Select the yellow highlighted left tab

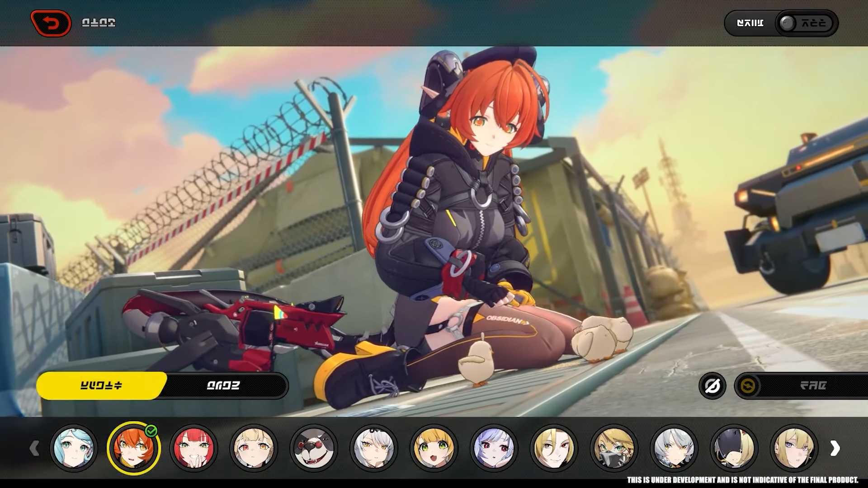[x=101, y=385]
